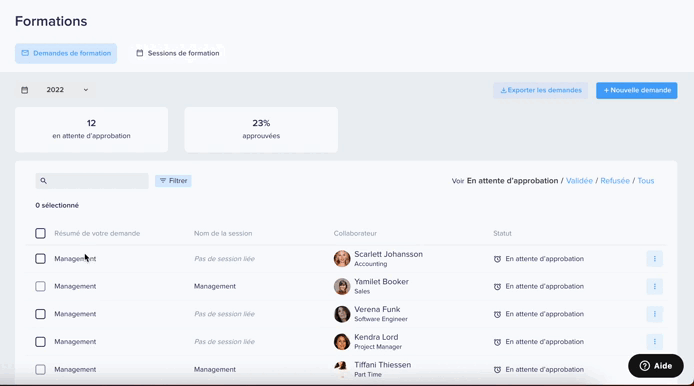Click the magnifier search icon
The height and width of the screenshot is (386, 694).
point(43,181)
